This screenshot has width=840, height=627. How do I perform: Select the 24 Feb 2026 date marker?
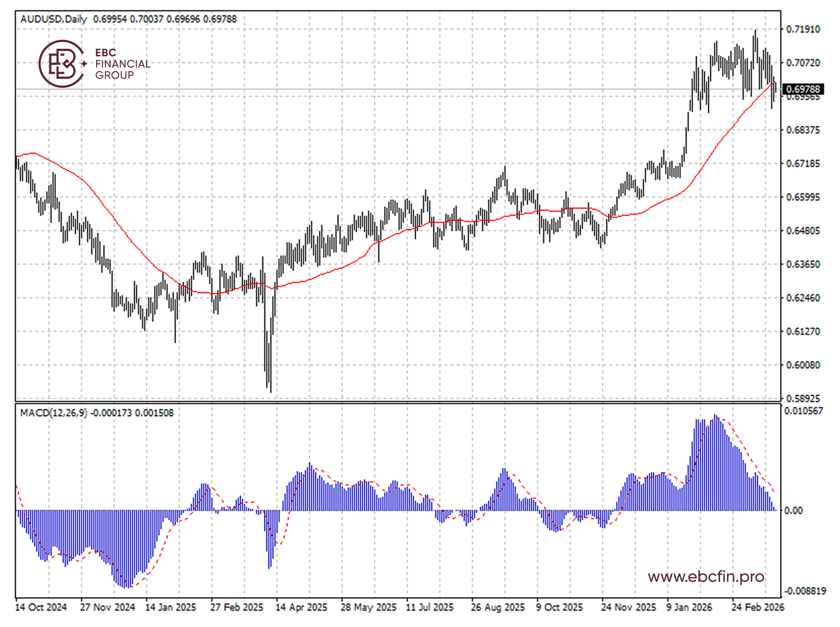758,607
